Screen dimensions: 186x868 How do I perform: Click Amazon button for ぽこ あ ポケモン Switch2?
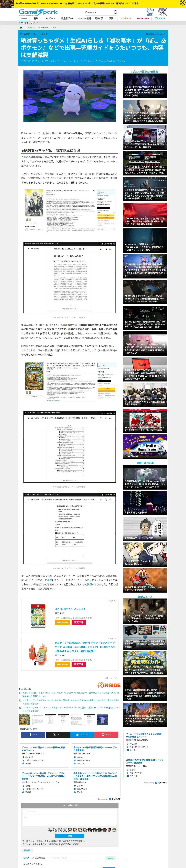point(62,622)
